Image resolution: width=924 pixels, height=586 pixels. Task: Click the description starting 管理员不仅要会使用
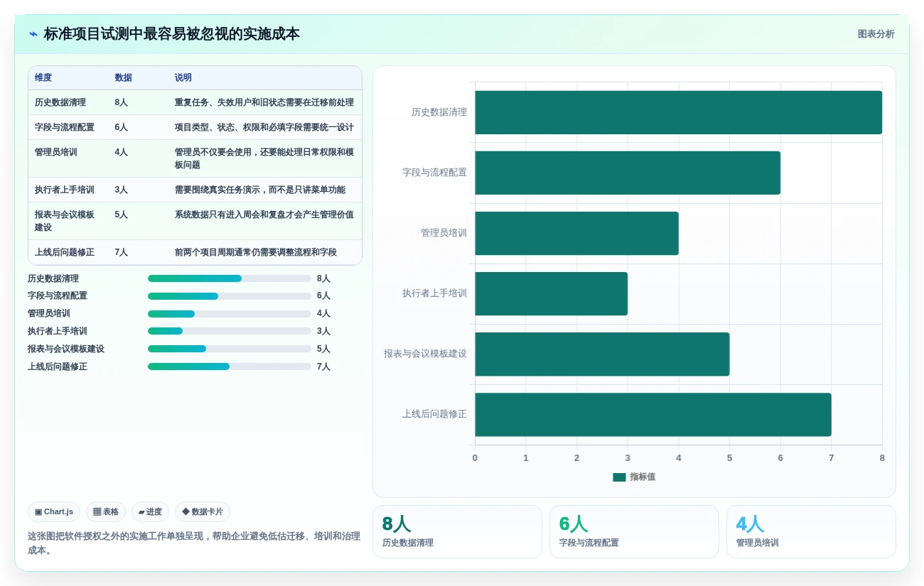264,158
